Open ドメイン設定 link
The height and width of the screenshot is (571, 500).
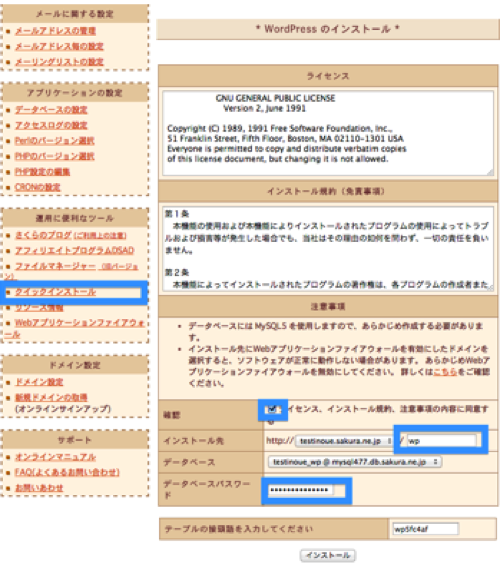pos(39,382)
